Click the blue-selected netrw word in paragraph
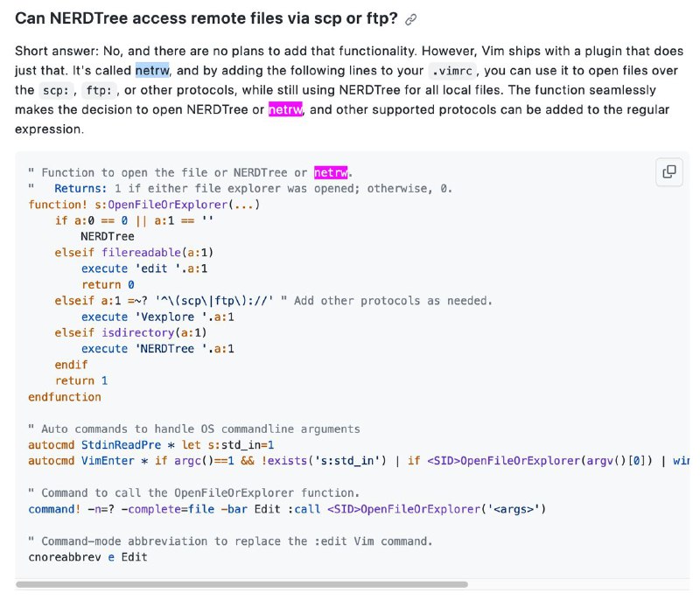 152,71
